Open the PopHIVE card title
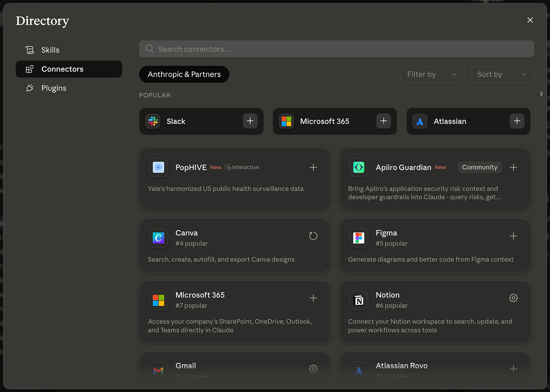 191,167
